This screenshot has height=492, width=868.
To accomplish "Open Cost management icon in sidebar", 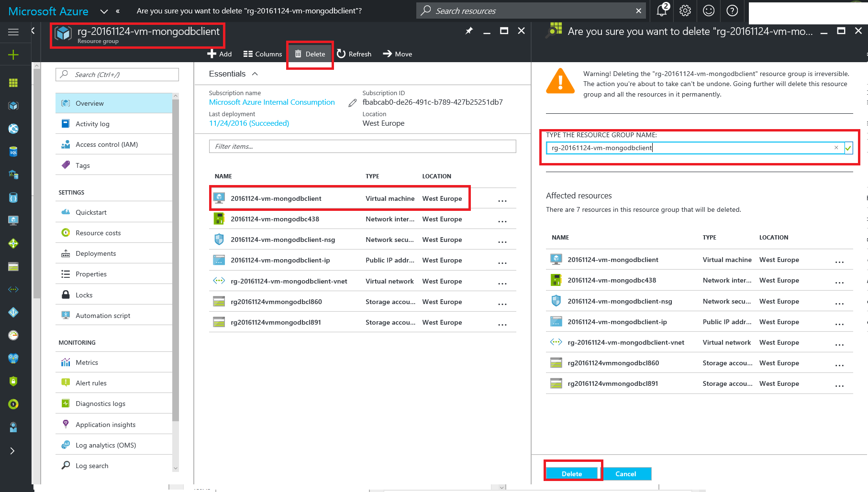I will (x=13, y=404).
